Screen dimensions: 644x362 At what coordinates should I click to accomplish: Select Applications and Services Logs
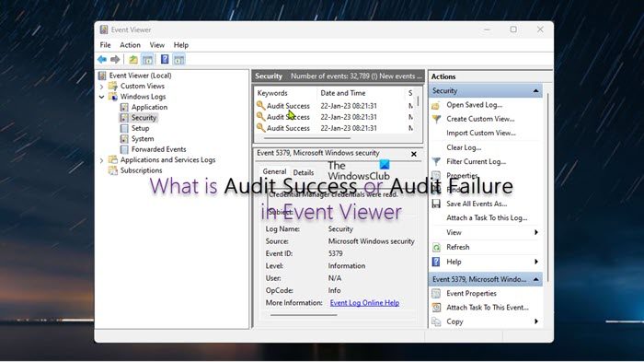167,159
